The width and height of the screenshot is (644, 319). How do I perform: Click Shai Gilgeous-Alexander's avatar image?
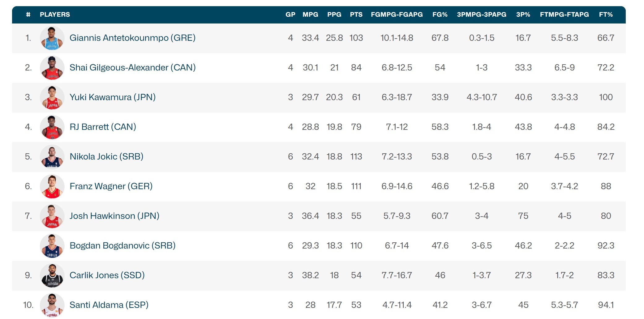pyautogui.click(x=52, y=68)
